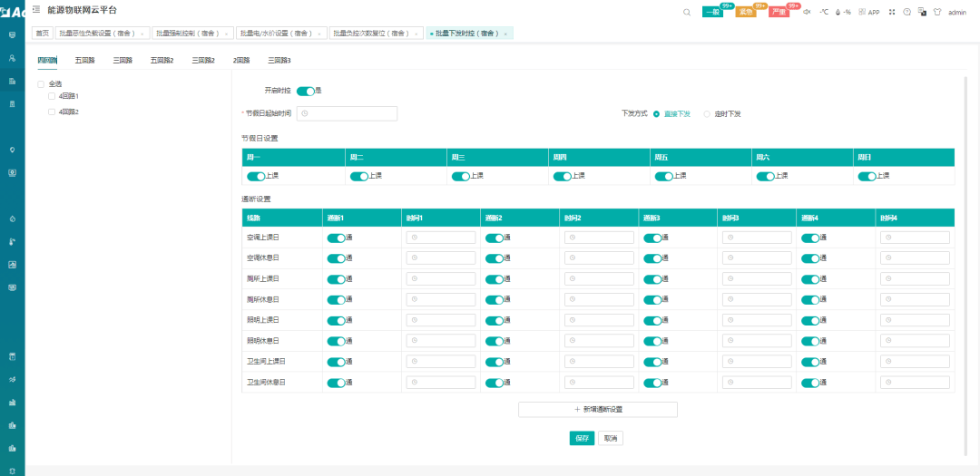This screenshot has width=980, height=476.
Task: Select the 三回路2 tab
Action: coord(203,61)
